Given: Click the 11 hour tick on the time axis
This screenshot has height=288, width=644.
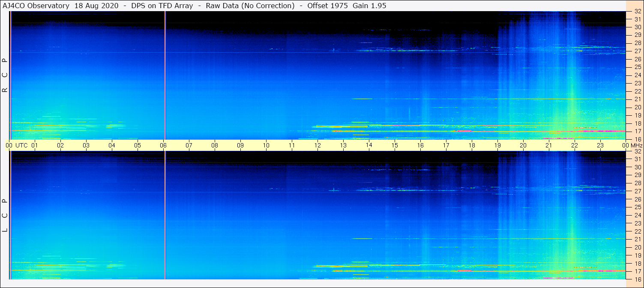Looking at the screenshot, I should coord(292,145).
